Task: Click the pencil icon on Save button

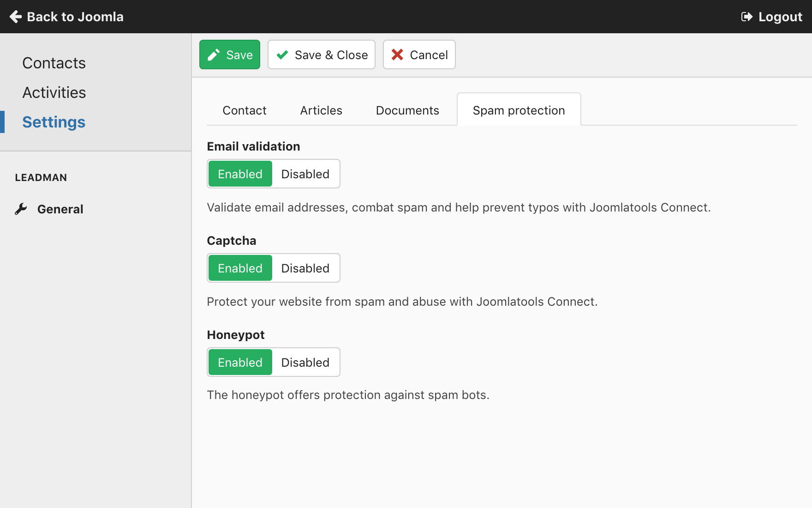Action: point(214,55)
